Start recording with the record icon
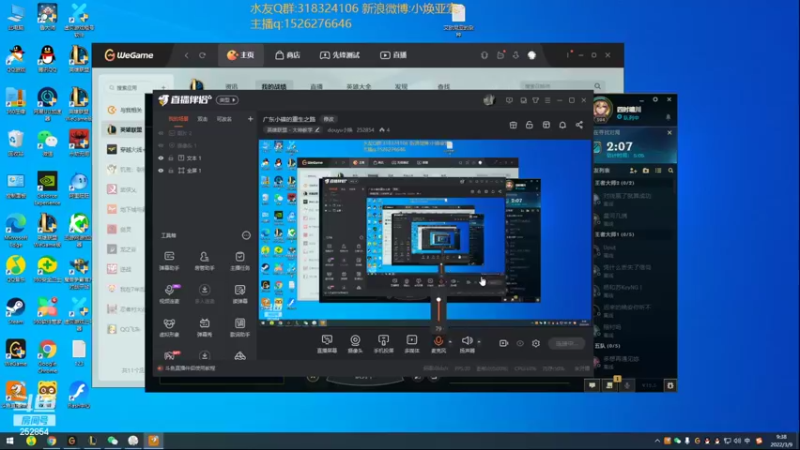This screenshot has height=450, width=800. click(503, 343)
